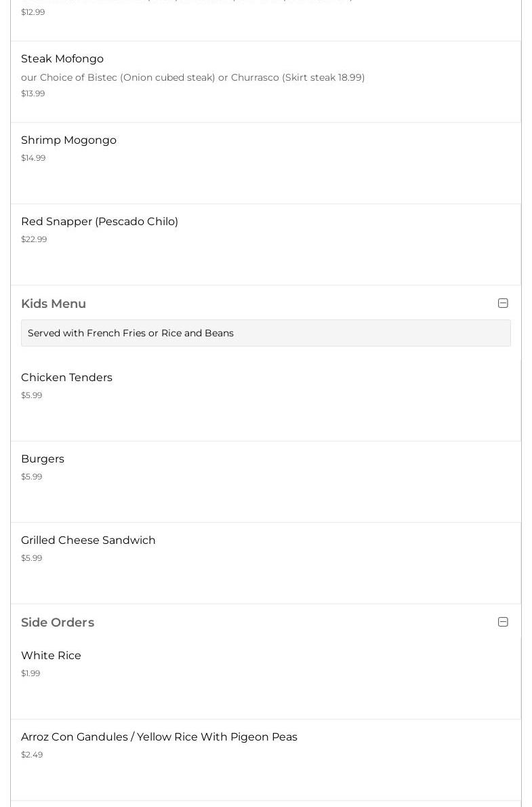Click the Side Orders heading
This screenshot has height=807, width=532.
point(58,623)
